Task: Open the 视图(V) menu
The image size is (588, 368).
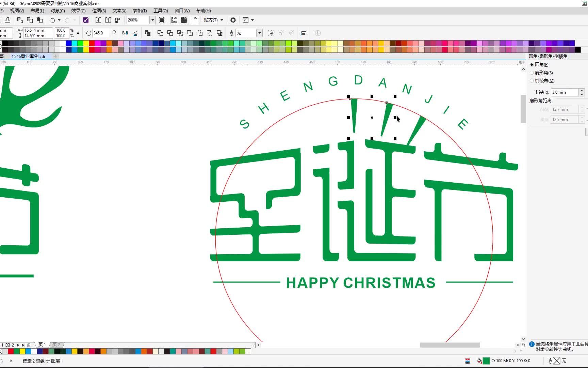Action: [x=17, y=11]
